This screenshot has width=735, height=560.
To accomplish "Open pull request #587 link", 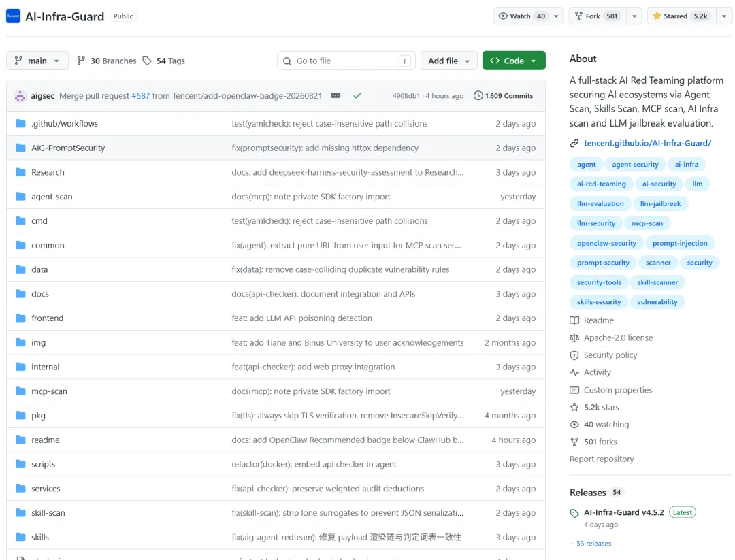I will (x=141, y=95).
